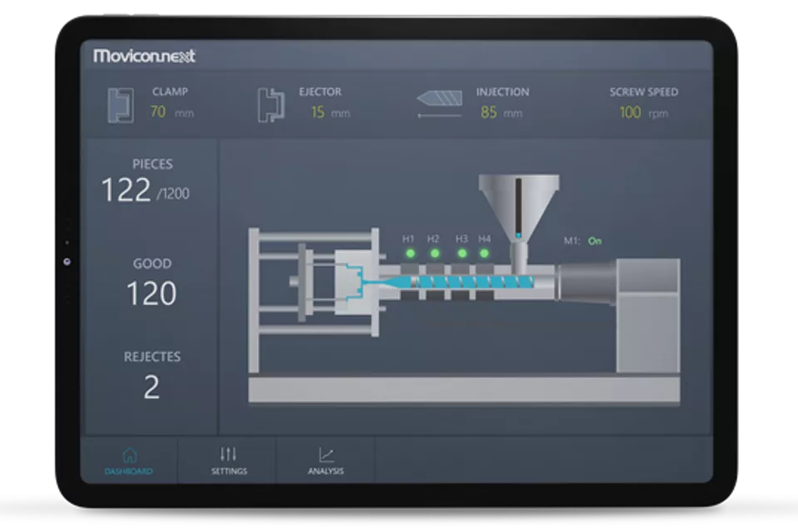Select the Dashboard tab
Screen dimensions: 798x532
130,462
